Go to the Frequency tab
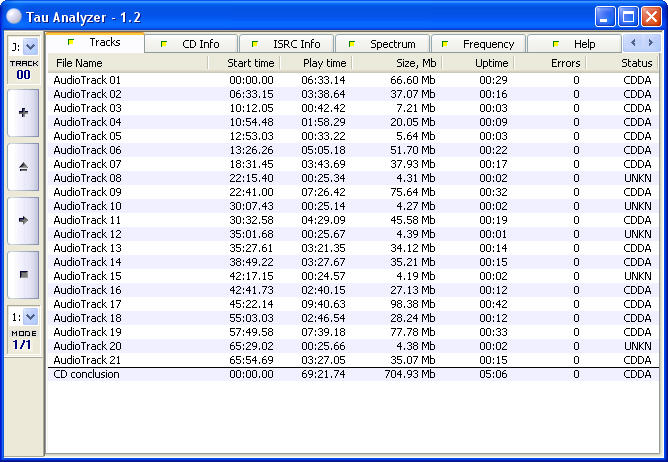668x462 pixels. point(481,44)
